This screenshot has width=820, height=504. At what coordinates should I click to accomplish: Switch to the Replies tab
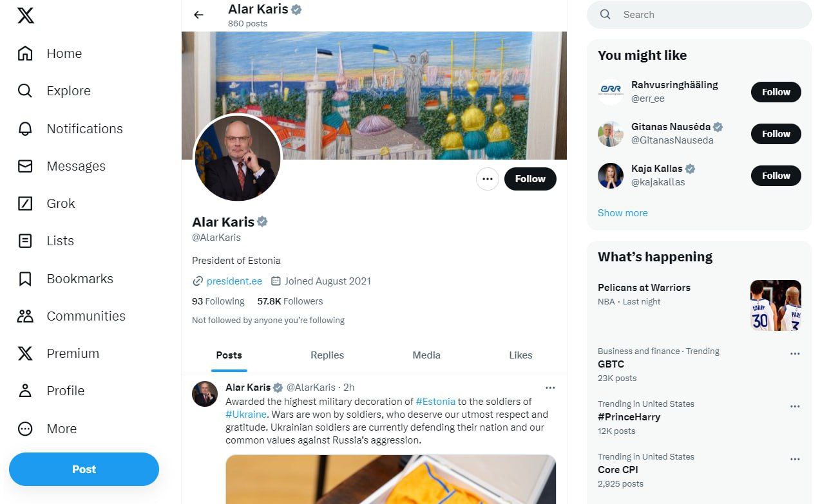pyautogui.click(x=327, y=355)
